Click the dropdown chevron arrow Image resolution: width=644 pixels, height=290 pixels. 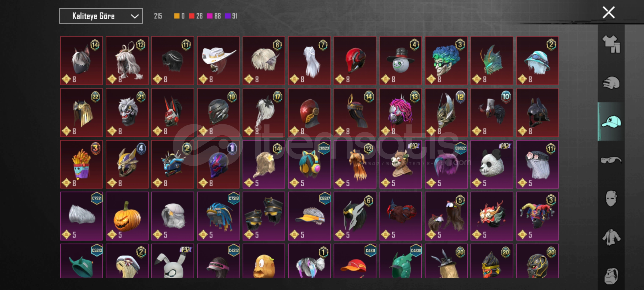(x=134, y=16)
